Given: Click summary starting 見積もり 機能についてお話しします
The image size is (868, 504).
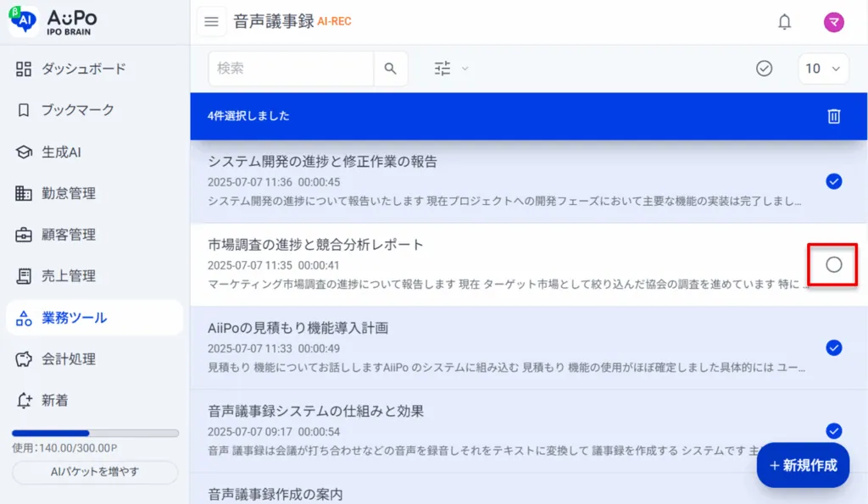Looking at the screenshot, I should tap(507, 368).
